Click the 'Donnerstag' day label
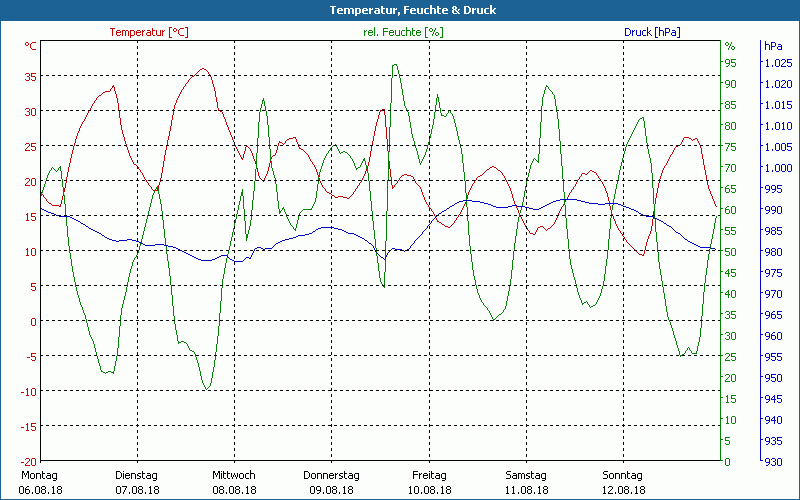 (x=331, y=476)
